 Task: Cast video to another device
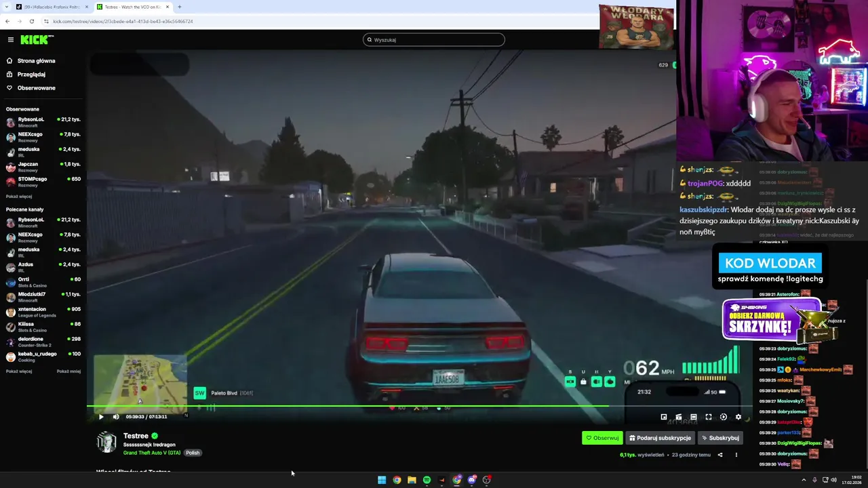(679, 417)
